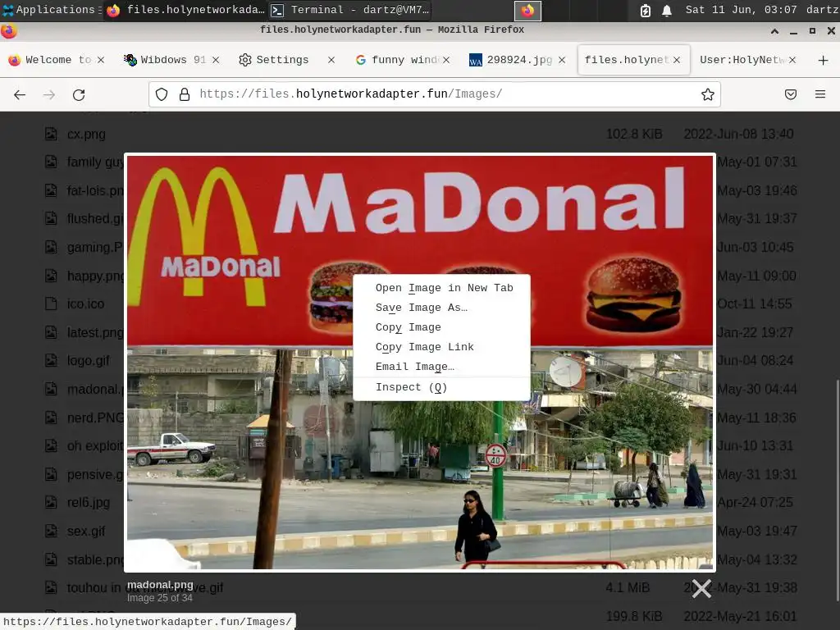Screen dimensions: 840x630
Task: Open the Pocket save icon
Action: [790, 95]
